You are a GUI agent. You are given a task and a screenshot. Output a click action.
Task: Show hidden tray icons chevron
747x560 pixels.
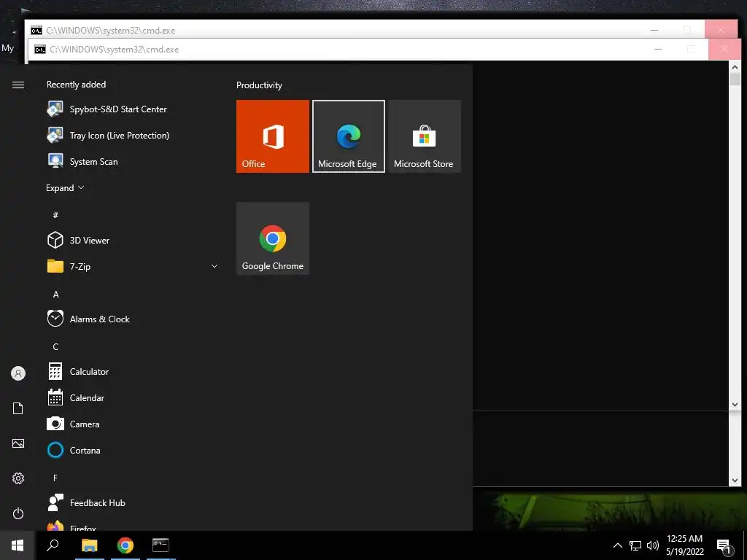(x=617, y=545)
